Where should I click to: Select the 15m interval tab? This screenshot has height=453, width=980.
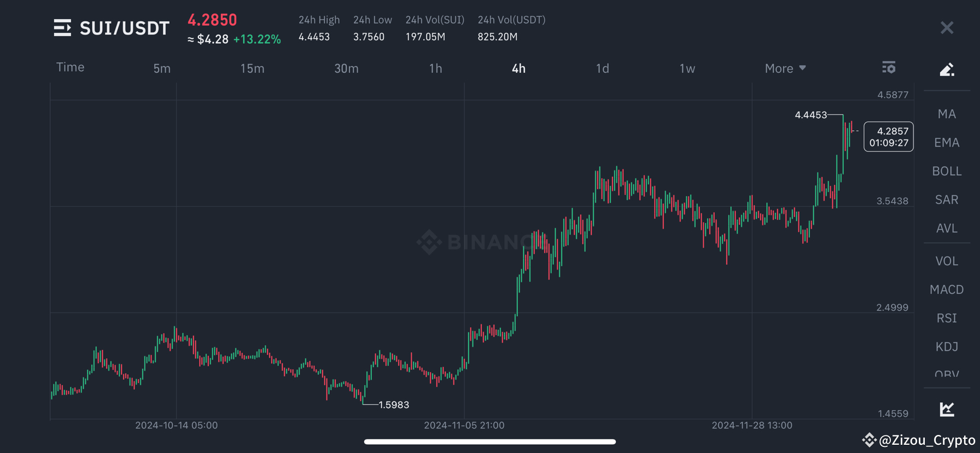[x=252, y=68]
